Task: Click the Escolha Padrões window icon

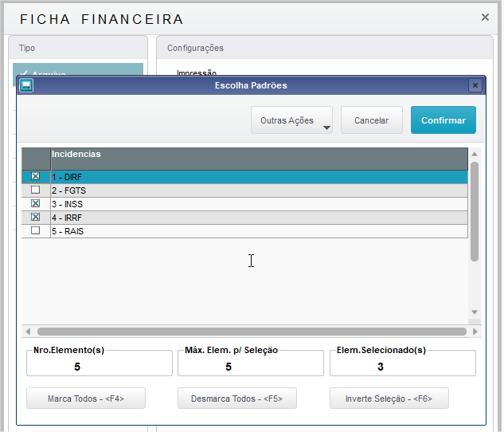Action: point(26,85)
